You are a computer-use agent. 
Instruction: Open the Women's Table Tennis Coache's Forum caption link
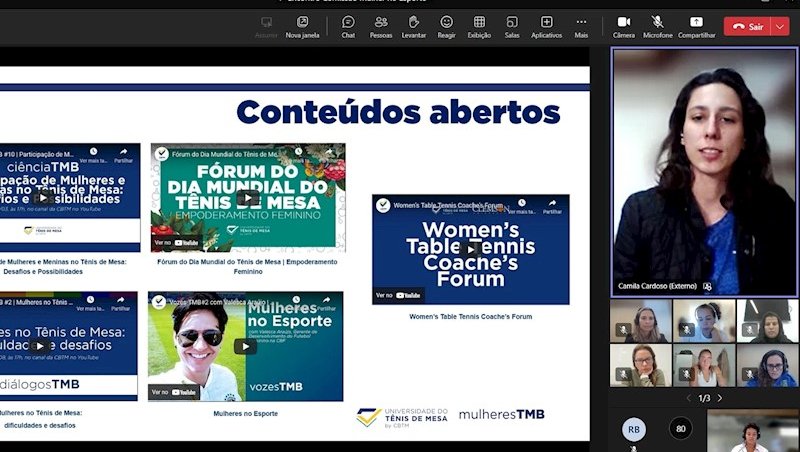pyautogui.click(x=470, y=316)
